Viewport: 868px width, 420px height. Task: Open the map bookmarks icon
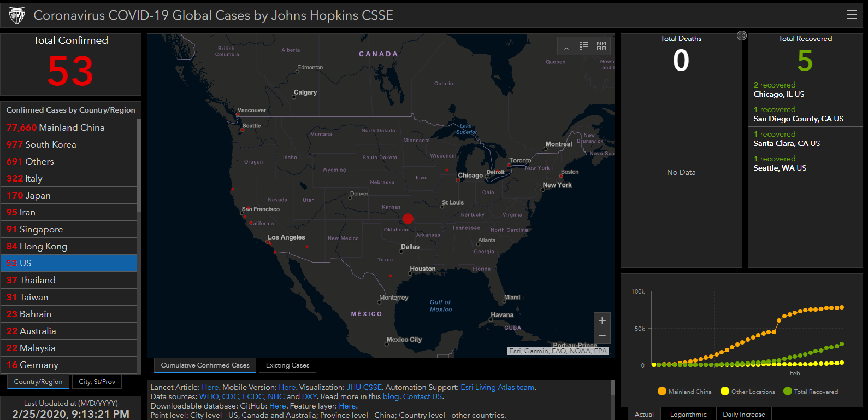tap(566, 46)
